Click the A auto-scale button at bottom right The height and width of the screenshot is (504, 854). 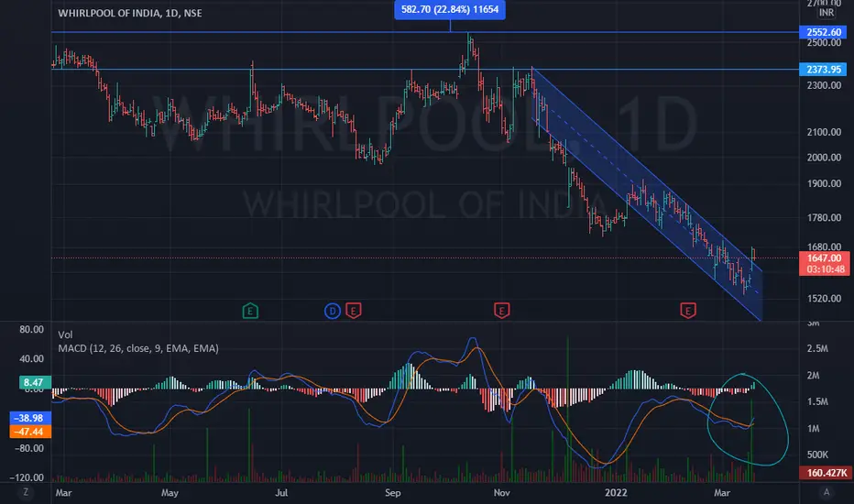click(x=827, y=493)
